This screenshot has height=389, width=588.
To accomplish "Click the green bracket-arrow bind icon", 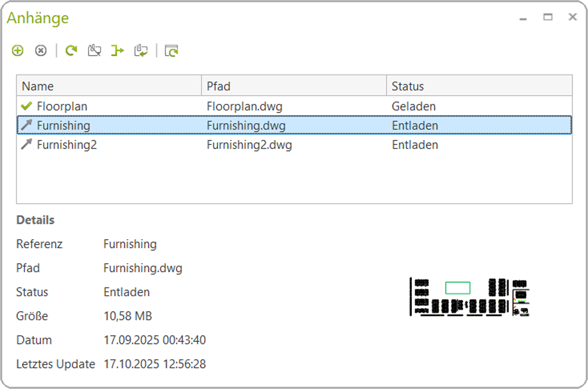I will 118,50.
